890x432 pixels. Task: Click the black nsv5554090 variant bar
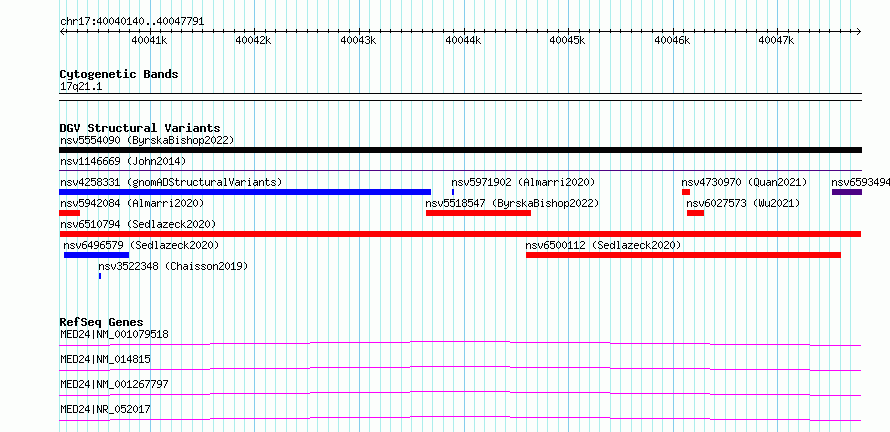click(460, 150)
